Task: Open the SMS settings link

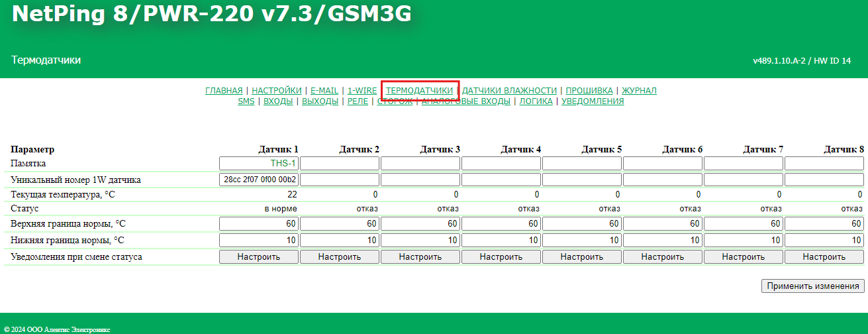Action: pyautogui.click(x=246, y=101)
